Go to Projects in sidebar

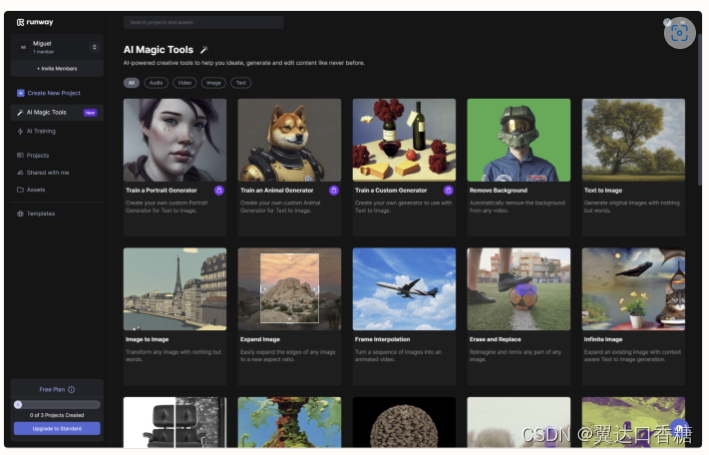click(x=38, y=156)
